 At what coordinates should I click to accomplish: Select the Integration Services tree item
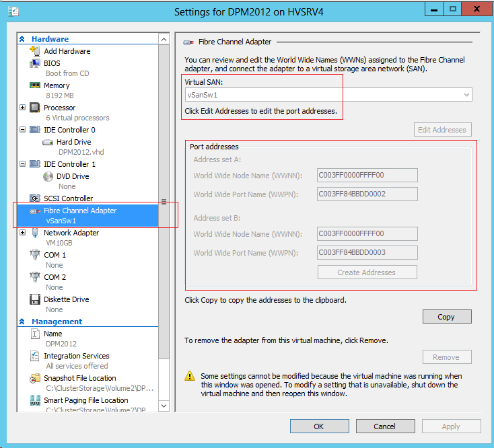coord(77,356)
